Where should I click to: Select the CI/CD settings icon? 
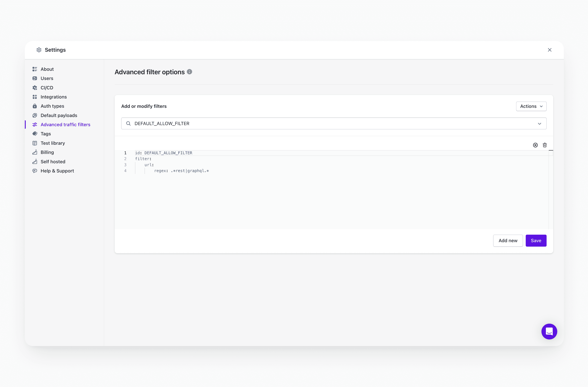click(35, 88)
